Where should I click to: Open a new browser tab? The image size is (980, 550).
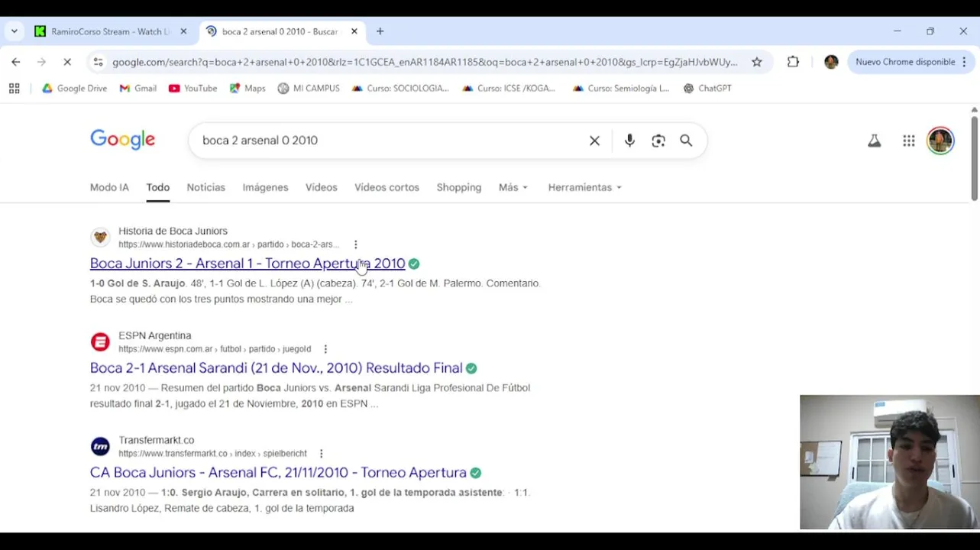point(380,31)
